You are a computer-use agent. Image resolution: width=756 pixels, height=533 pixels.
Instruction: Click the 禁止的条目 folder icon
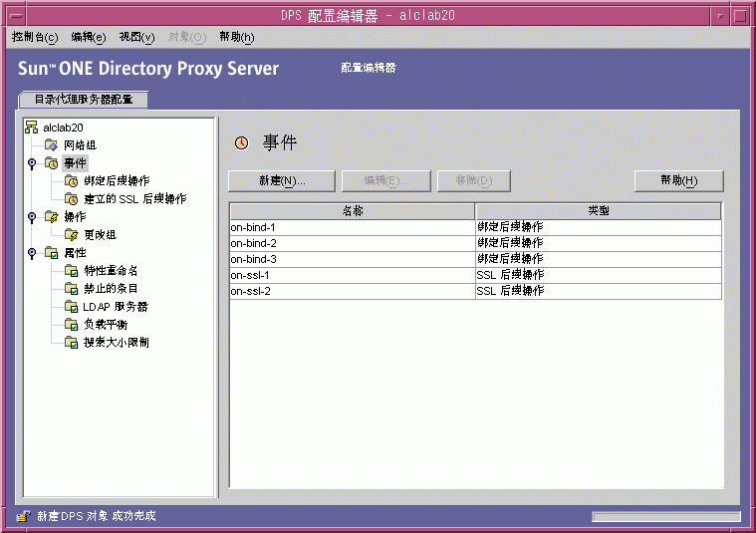pos(71,289)
